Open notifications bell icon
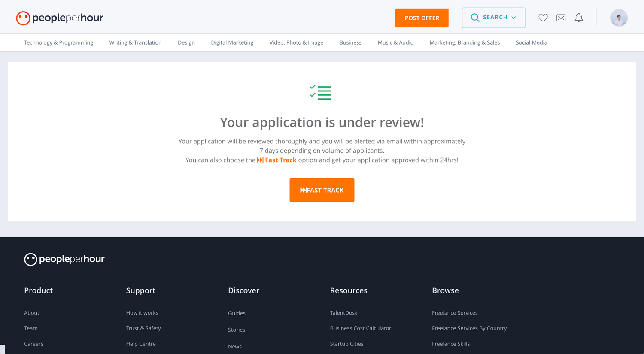 [x=579, y=18]
